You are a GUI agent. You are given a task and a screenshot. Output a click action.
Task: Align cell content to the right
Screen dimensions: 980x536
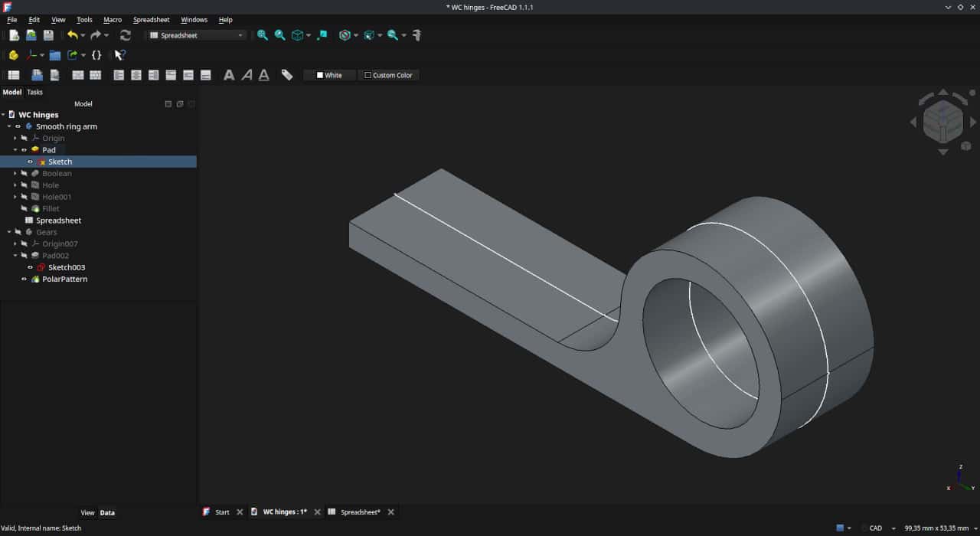pos(153,75)
